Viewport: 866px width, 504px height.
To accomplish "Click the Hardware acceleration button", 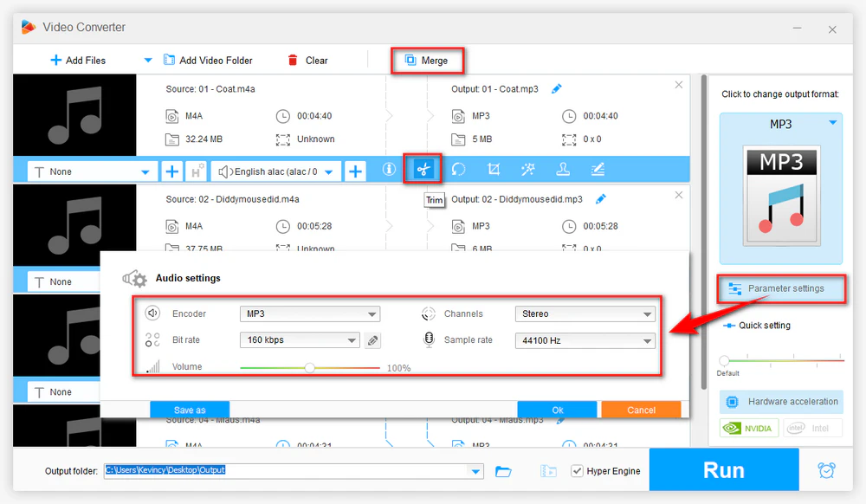I will coord(781,402).
